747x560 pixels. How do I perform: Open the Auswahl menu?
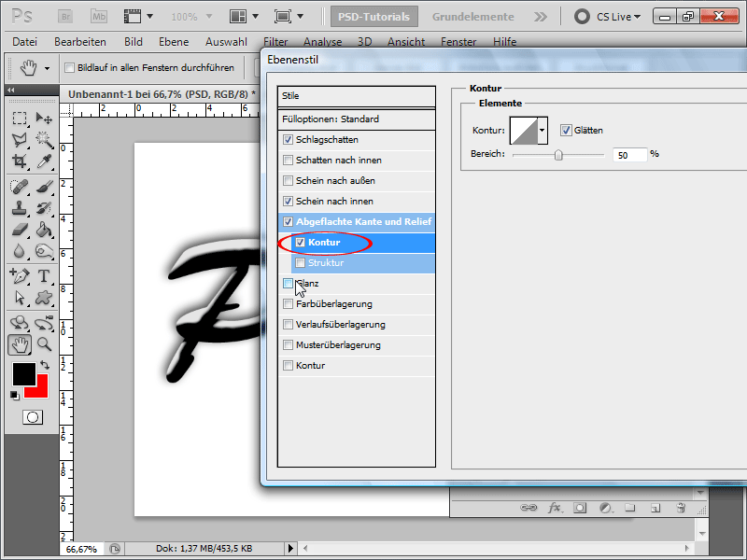click(226, 42)
